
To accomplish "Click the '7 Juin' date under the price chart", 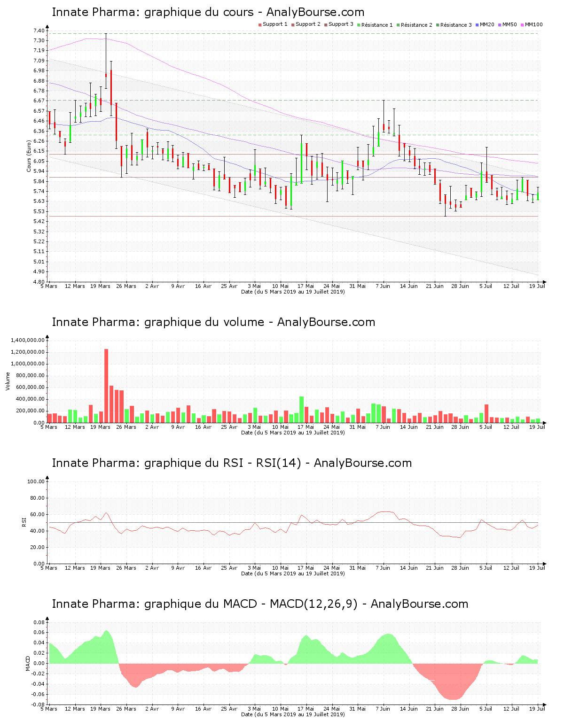I will click(x=383, y=286).
